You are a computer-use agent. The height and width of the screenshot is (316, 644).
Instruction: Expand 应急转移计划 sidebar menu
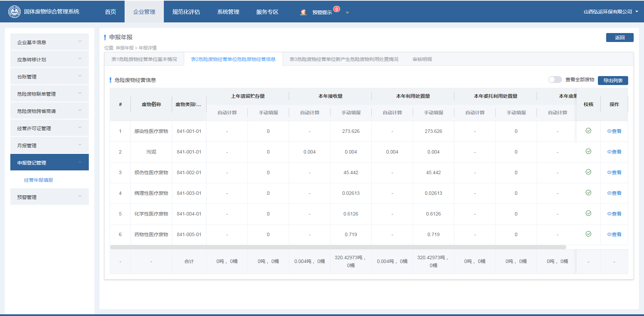50,59
